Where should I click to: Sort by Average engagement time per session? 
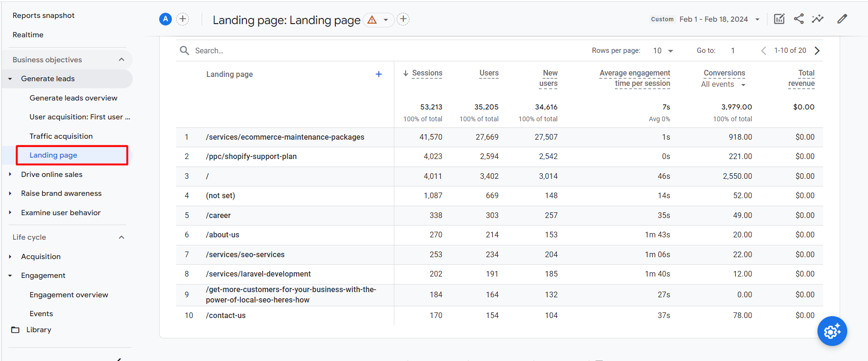click(x=635, y=78)
